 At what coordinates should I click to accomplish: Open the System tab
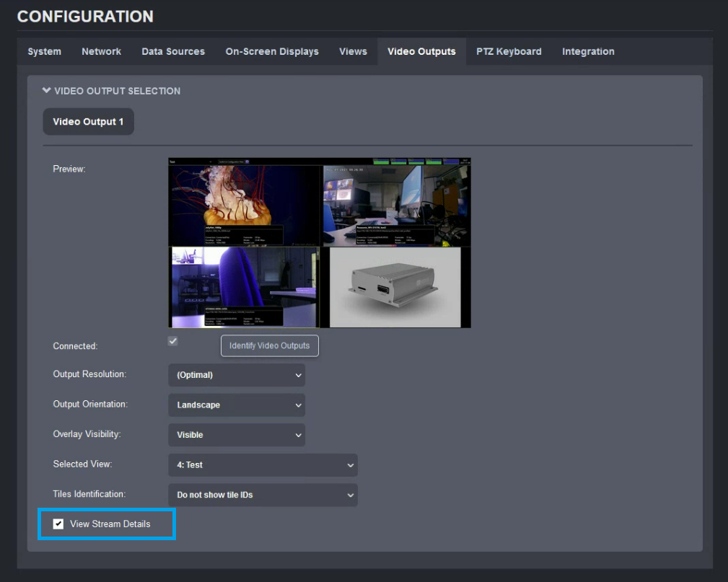(44, 51)
